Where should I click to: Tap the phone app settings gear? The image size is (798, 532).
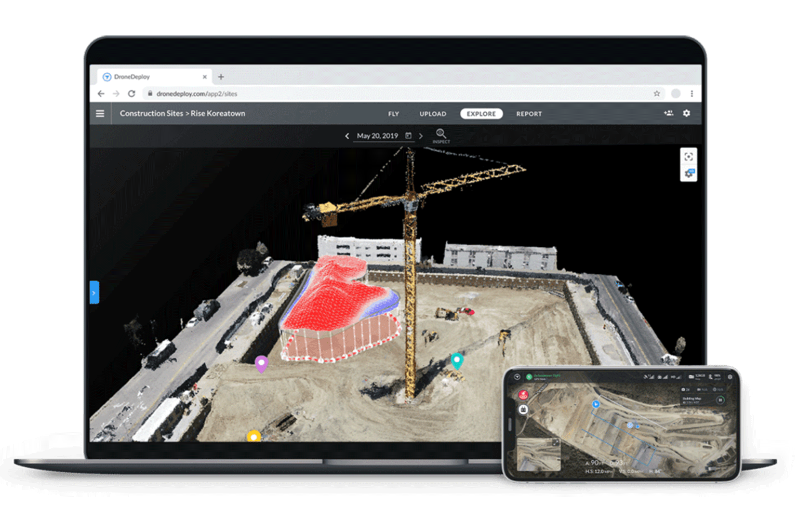pyautogui.click(x=730, y=377)
